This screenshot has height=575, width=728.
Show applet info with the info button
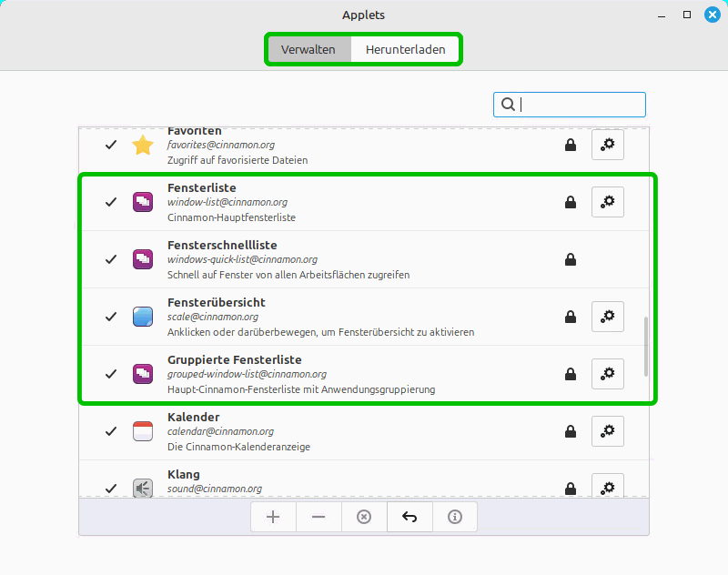tap(455, 517)
